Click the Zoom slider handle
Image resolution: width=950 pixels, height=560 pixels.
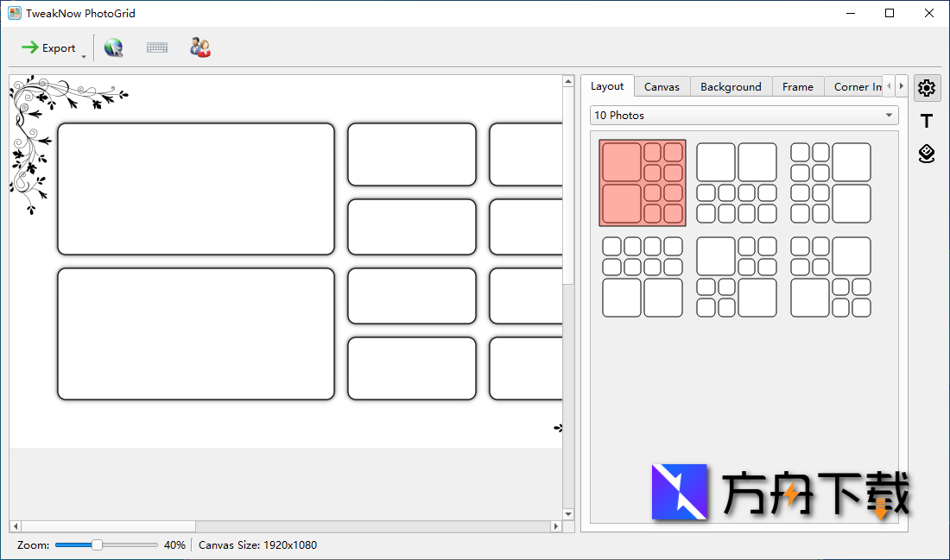[x=97, y=545]
